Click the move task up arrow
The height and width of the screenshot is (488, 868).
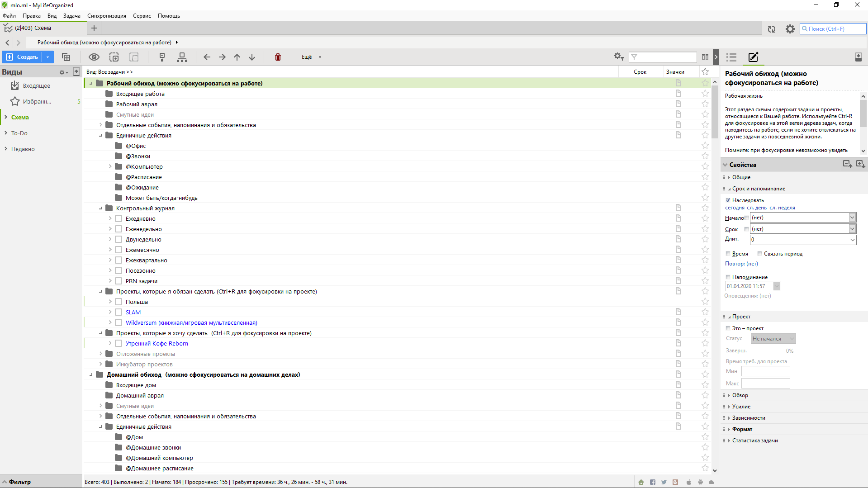[x=237, y=57]
